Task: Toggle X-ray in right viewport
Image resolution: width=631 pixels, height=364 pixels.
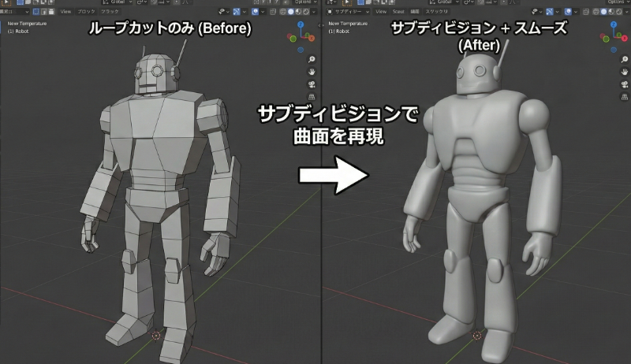Action: (586, 12)
